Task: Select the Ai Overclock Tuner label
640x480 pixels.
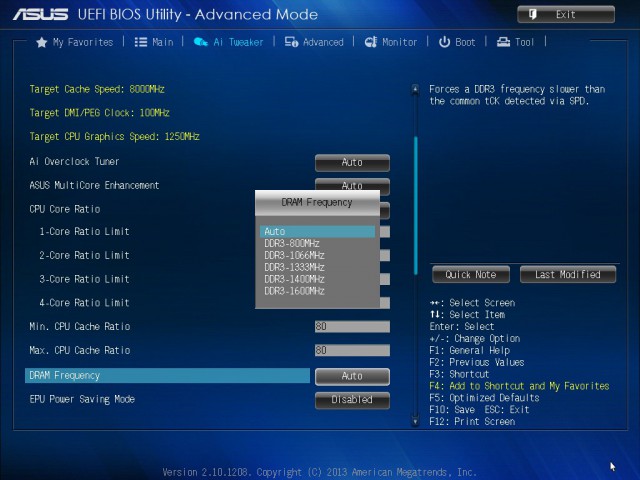Action: click(x=74, y=162)
